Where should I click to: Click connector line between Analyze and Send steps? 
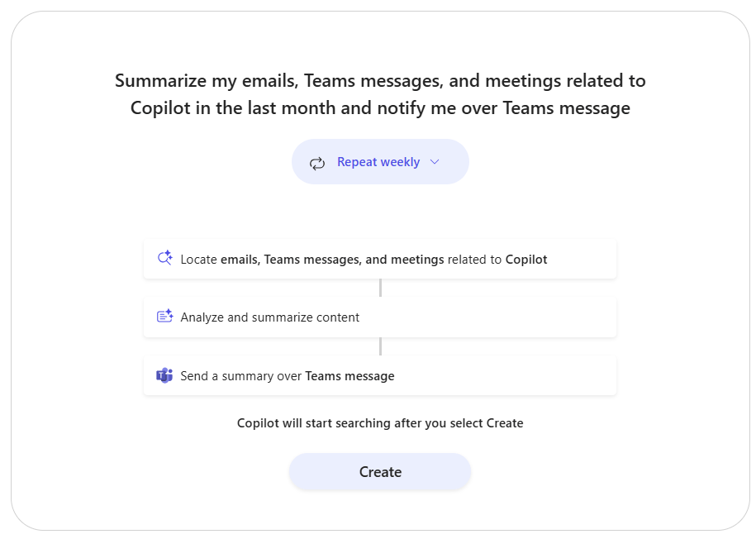[x=380, y=346]
